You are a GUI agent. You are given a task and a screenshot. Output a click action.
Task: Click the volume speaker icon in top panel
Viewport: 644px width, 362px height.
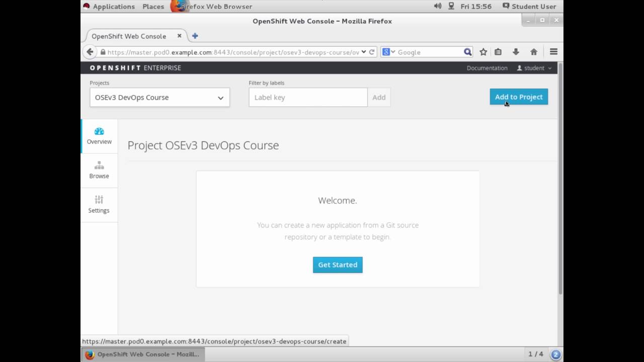438,6
